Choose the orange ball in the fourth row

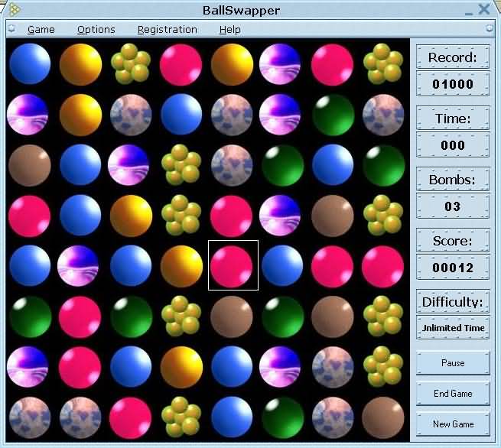point(131,216)
